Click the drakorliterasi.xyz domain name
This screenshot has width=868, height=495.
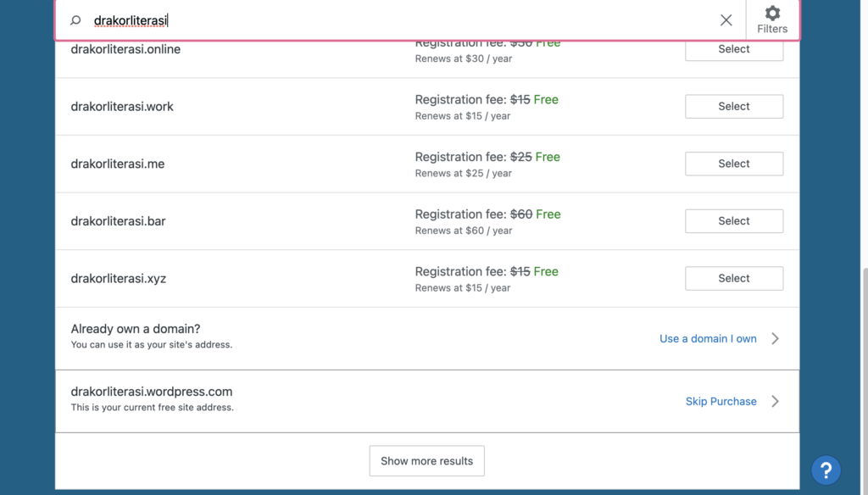coord(118,279)
